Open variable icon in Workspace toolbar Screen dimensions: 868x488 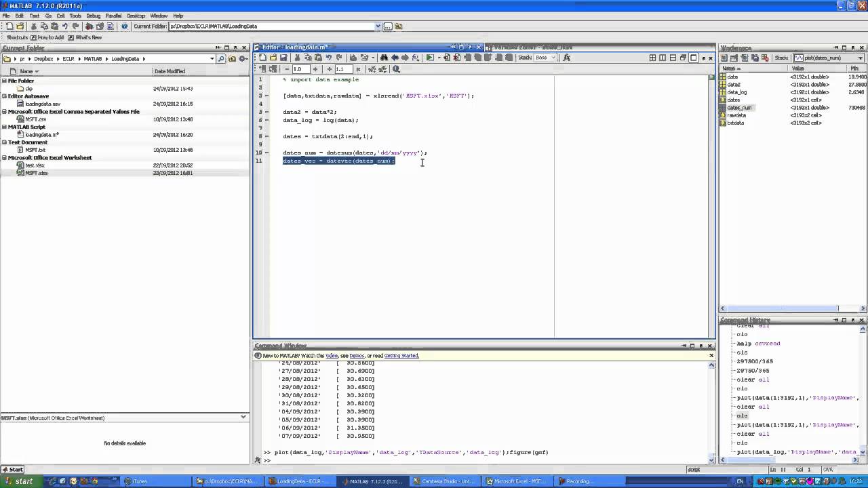pos(734,58)
